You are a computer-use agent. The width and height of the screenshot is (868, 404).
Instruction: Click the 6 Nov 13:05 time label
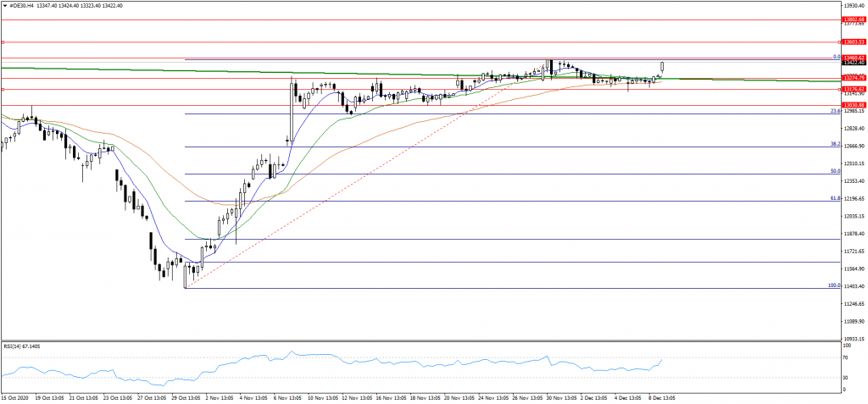pyautogui.click(x=288, y=396)
